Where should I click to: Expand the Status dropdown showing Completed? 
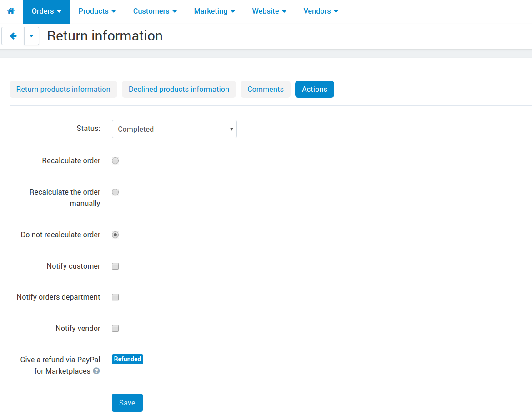point(175,129)
